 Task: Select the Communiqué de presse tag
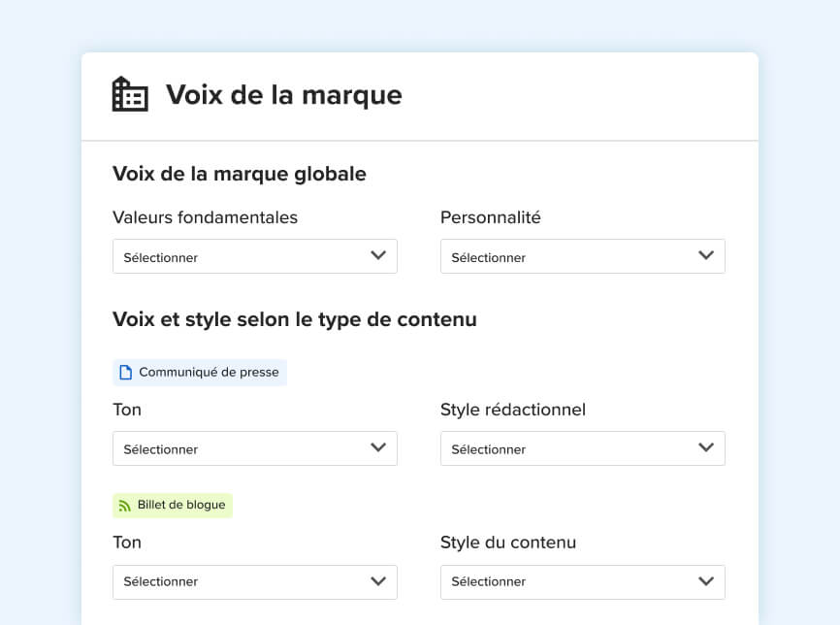(200, 373)
